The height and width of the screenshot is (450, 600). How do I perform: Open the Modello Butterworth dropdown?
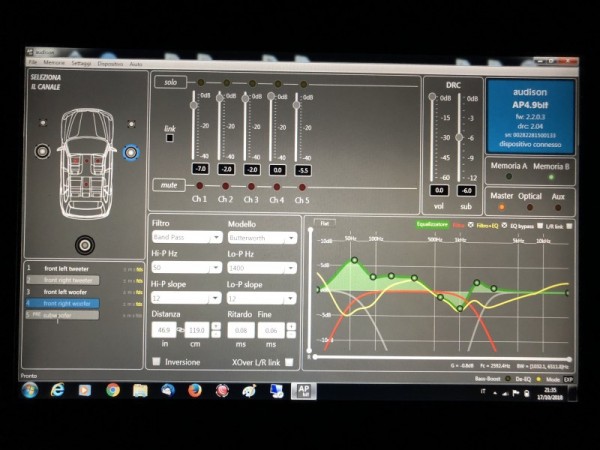[x=262, y=238]
